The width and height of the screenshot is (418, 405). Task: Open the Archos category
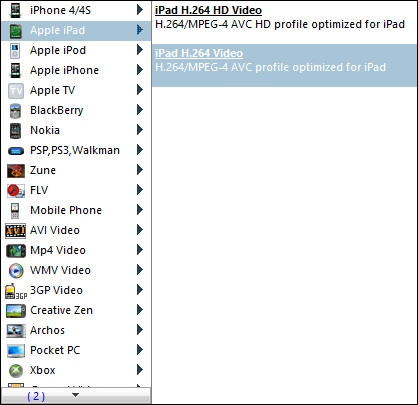click(x=76, y=330)
